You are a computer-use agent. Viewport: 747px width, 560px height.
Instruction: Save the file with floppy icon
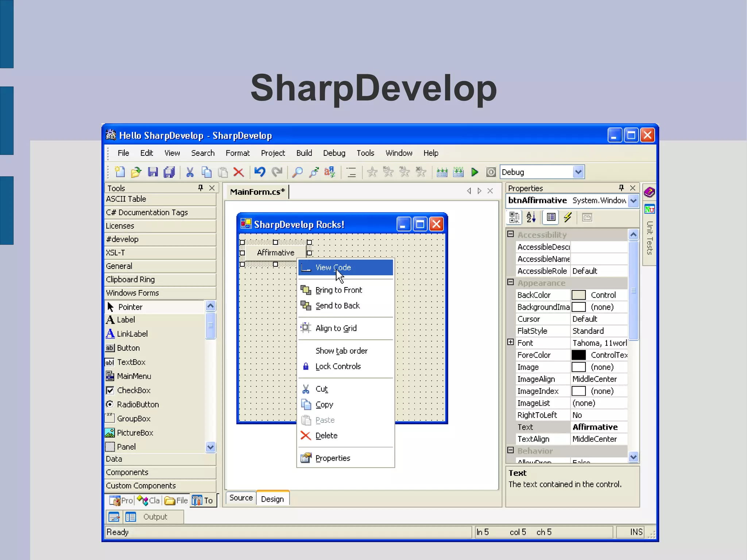152,172
